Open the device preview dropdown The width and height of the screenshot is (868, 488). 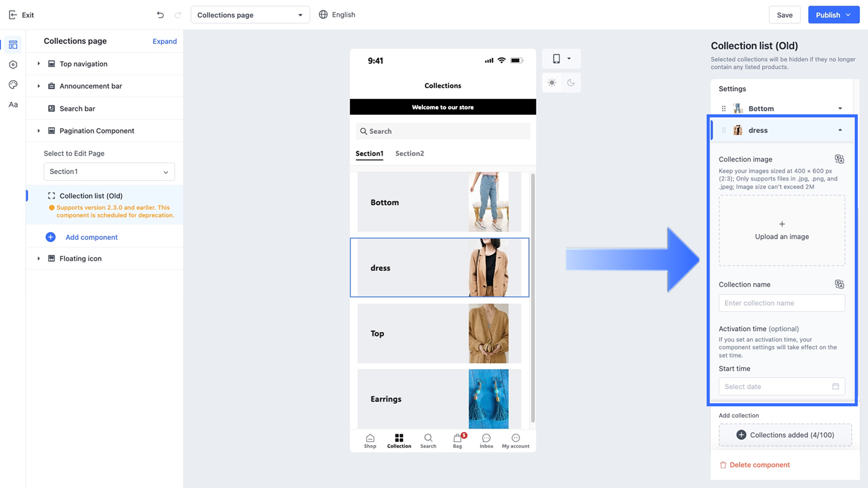point(561,59)
